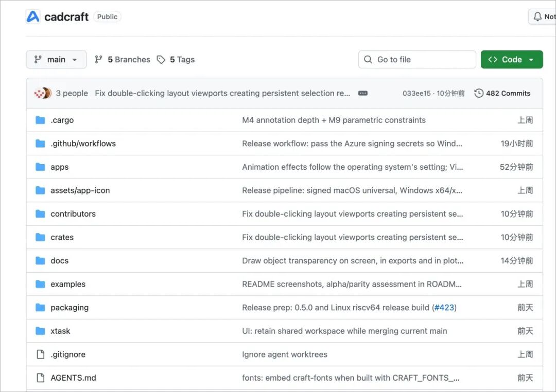The width and height of the screenshot is (556, 392).
Task: Click the notifications bell icon
Action: coord(537,16)
